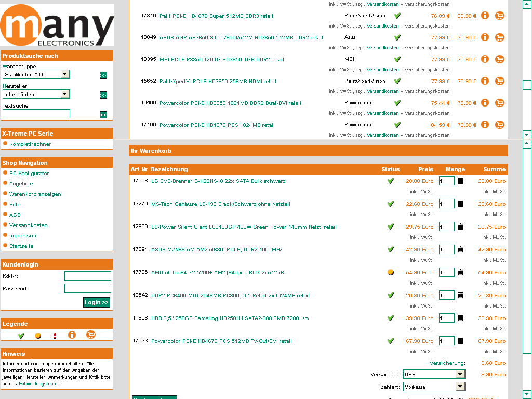Delete DDR2 PC6400 MDT memory from cart
The image size is (532, 399).
[x=460, y=295]
